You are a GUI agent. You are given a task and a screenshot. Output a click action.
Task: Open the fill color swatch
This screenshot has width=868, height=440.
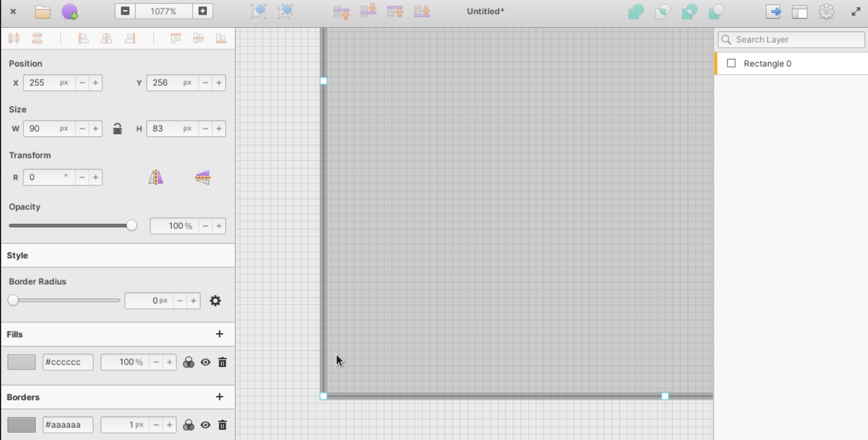point(22,362)
